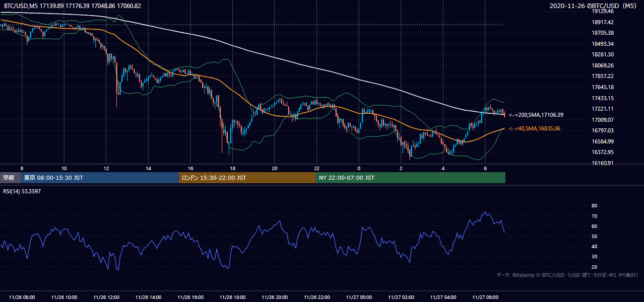Image resolution: width=644 pixels, height=302 pixels.
Task: Click hour tick 4 under the price chart
Action: (443, 169)
